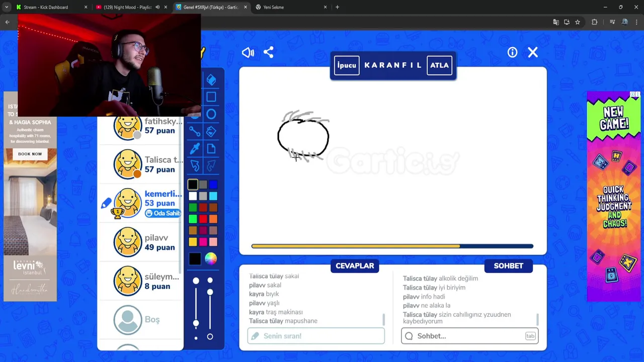Click the İpucu hint button
644x362 pixels.
coord(347,65)
